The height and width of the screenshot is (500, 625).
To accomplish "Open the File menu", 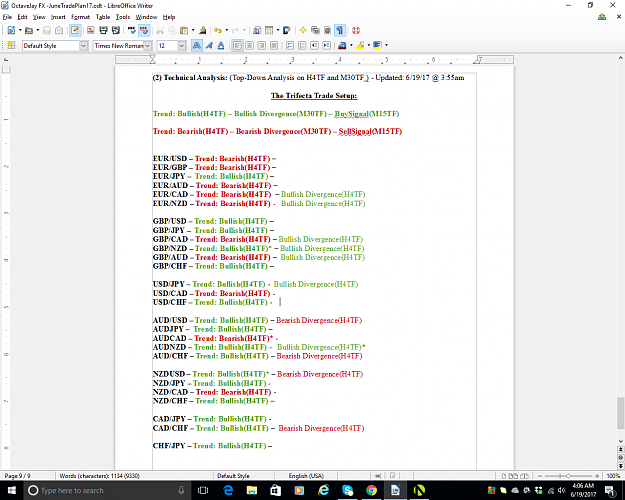I will point(7,17).
